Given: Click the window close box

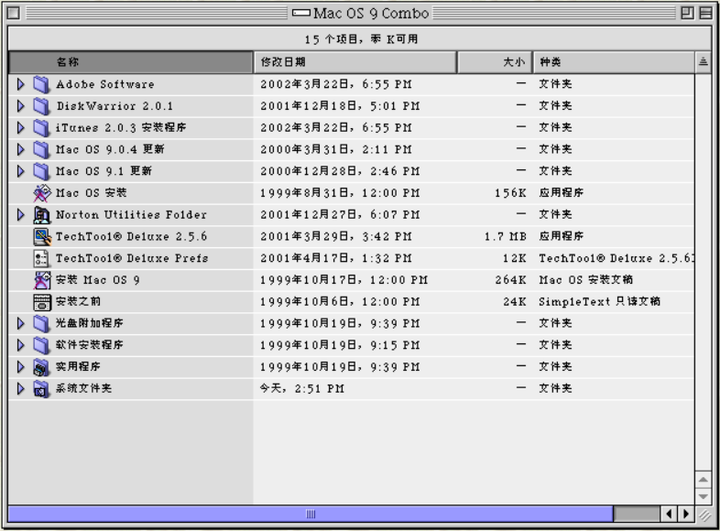Looking at the screenshot, I should [x=13, y=13].
